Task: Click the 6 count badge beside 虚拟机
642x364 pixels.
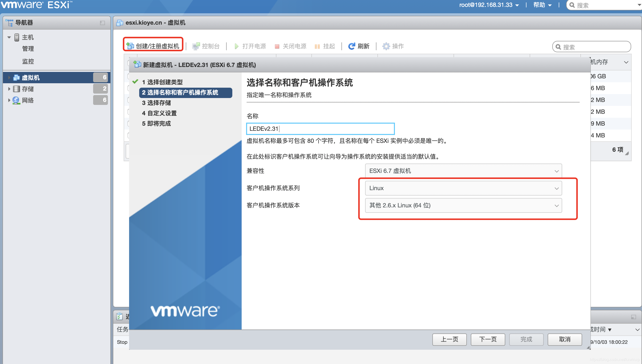Action: tap(101, 77)
